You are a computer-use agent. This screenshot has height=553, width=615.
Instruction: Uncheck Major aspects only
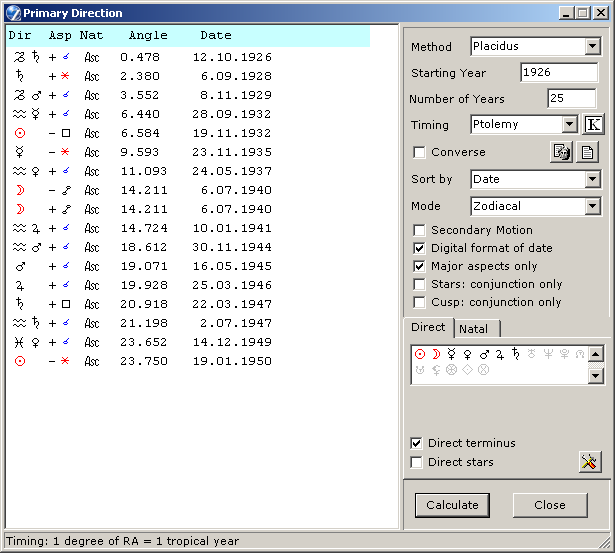tap(419, 266)
